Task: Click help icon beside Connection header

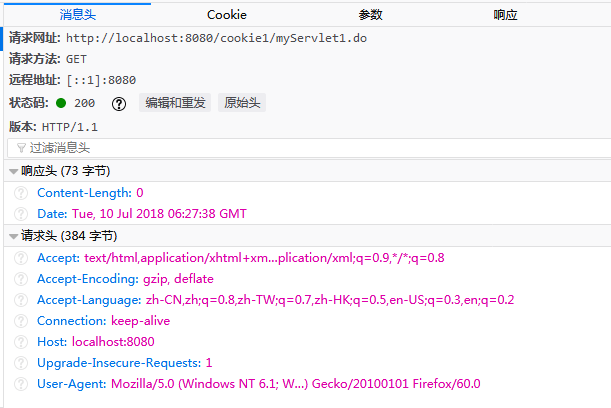Action: [x=20, y=321]
